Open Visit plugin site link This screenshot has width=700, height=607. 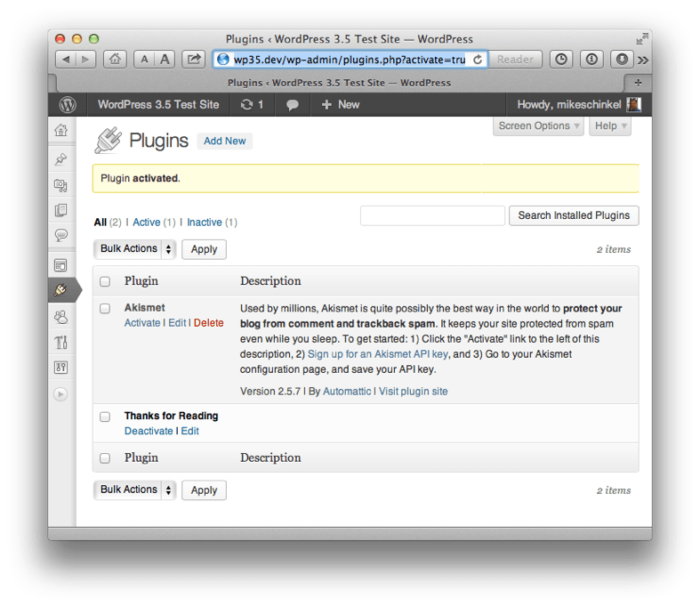(x=414, y=392)
